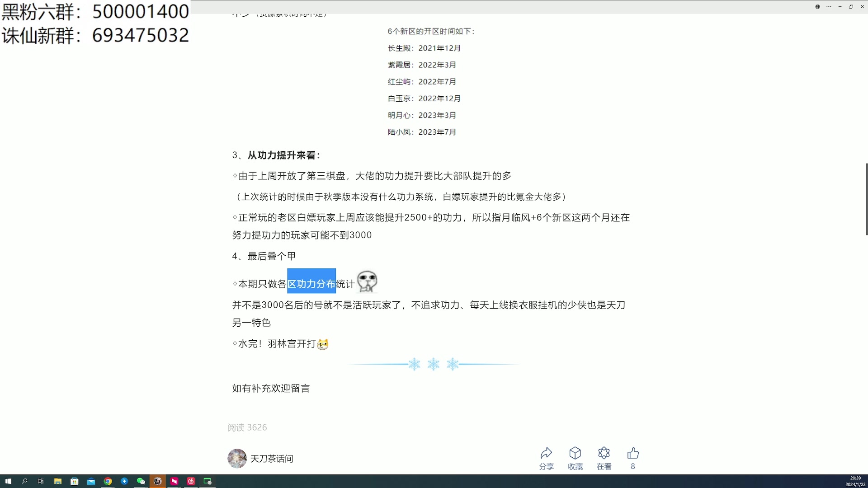Open the 天刀茶话间 author profile
The height and width of the screenshot is (488, 868).
tap(272, 459)
